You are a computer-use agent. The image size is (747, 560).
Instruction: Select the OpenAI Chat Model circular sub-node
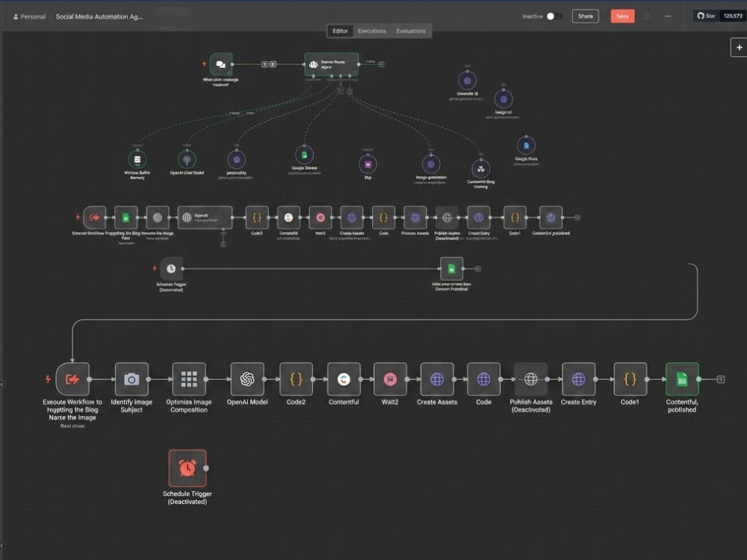click(x=187, y=160)
